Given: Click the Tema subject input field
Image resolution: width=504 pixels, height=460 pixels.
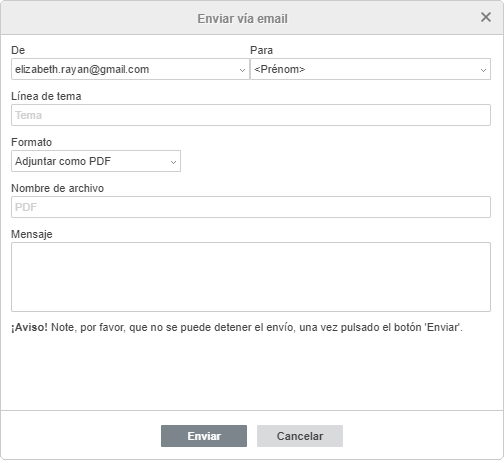Looking at the screenshot, I should coord(251,115).
